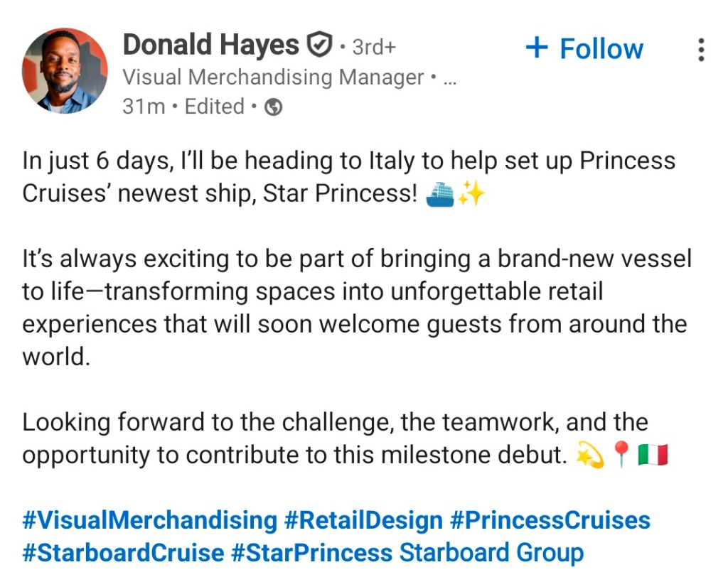Click the globe public visibility icon

273,107
